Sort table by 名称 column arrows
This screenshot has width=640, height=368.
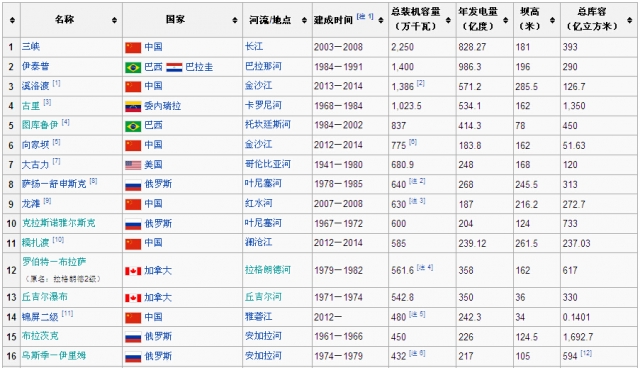pos(114,20)
